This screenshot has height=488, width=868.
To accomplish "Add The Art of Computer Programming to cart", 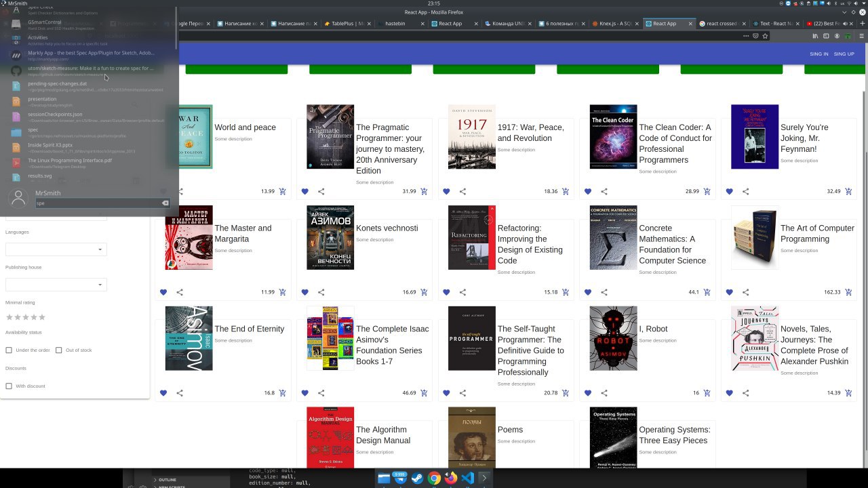I will [x=849, y=292].
